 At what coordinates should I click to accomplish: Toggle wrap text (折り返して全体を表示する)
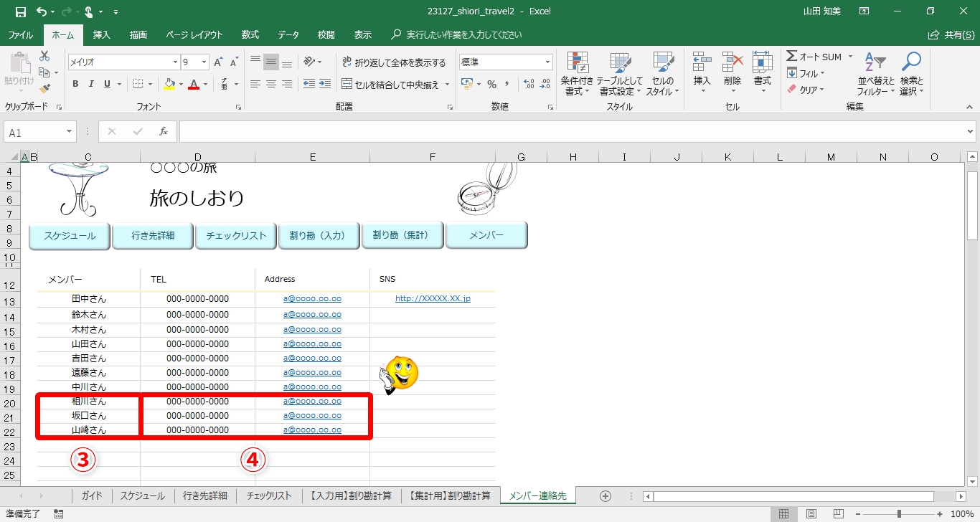pos(394,62)
